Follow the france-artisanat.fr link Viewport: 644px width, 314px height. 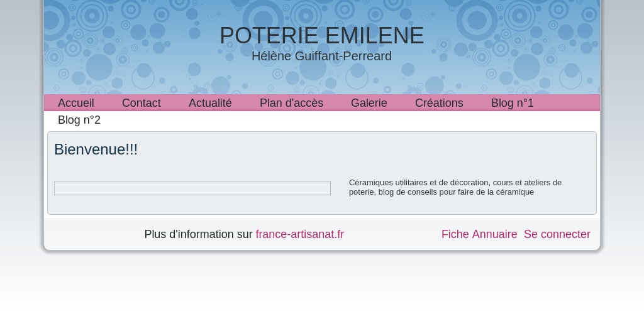coord(300,234)
